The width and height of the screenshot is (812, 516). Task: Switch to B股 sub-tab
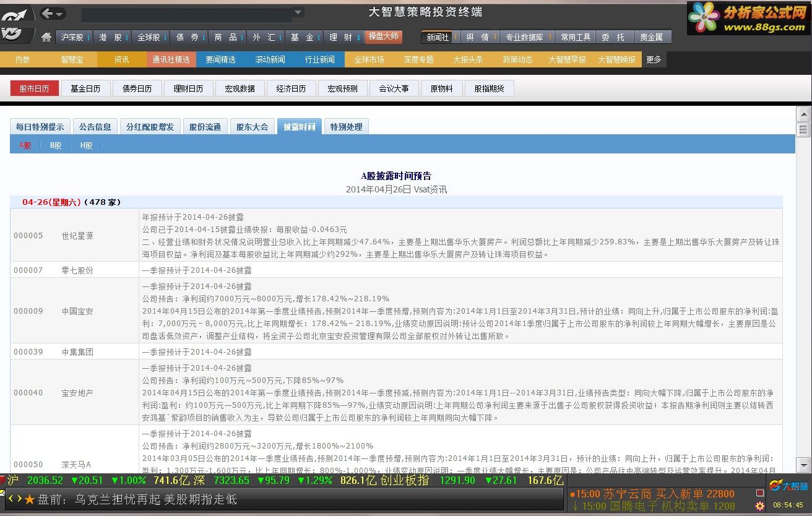pyautogui.click(x=56, y=145)
